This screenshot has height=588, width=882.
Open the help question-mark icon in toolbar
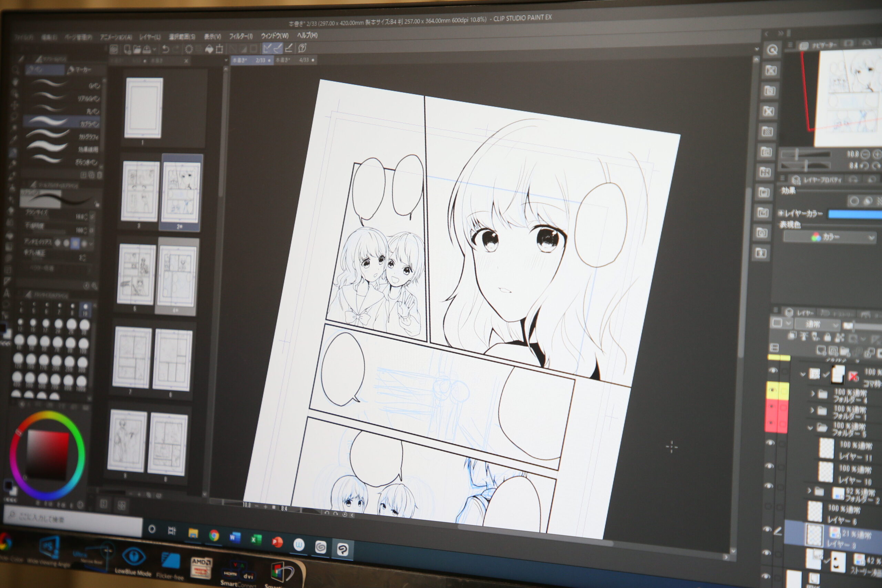pos(302,48)
